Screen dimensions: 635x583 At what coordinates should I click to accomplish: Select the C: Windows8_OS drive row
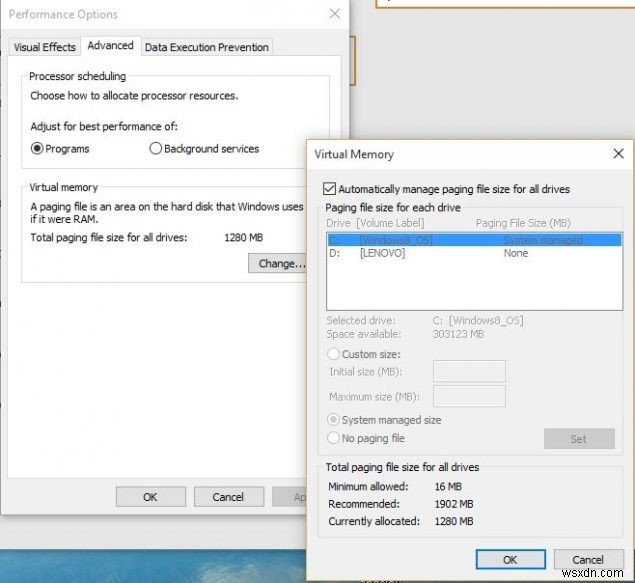tap(474, 240)
